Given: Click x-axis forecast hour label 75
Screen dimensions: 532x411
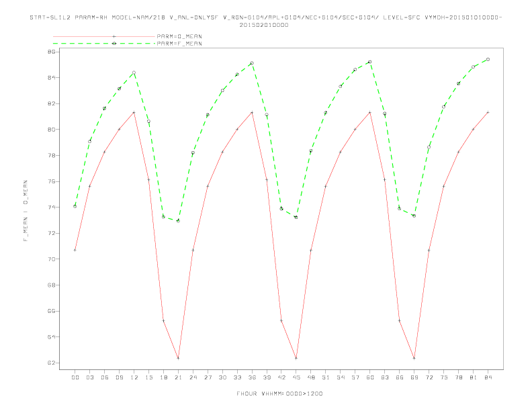Looking at the screenshot, I should tap(444, 377).
